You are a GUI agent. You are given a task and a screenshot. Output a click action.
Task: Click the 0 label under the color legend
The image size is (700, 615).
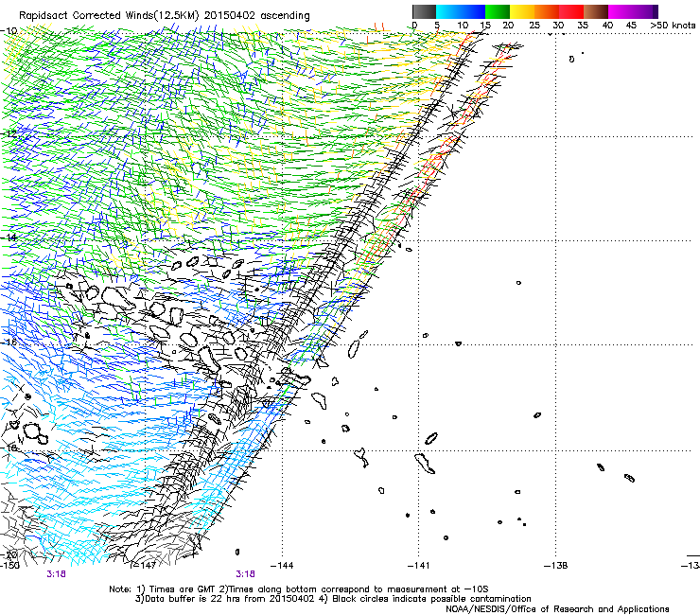point(414,26)
